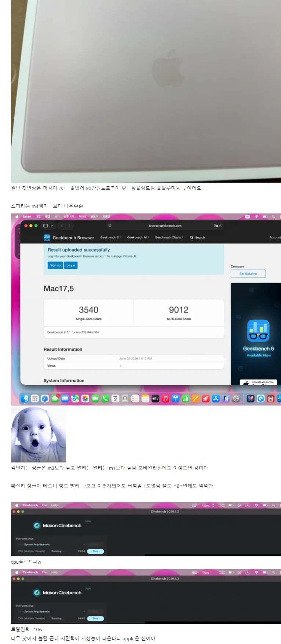This screenshot has height=644, width=281.
Task: Open FaceTime from the Dock
Action: 95,399
